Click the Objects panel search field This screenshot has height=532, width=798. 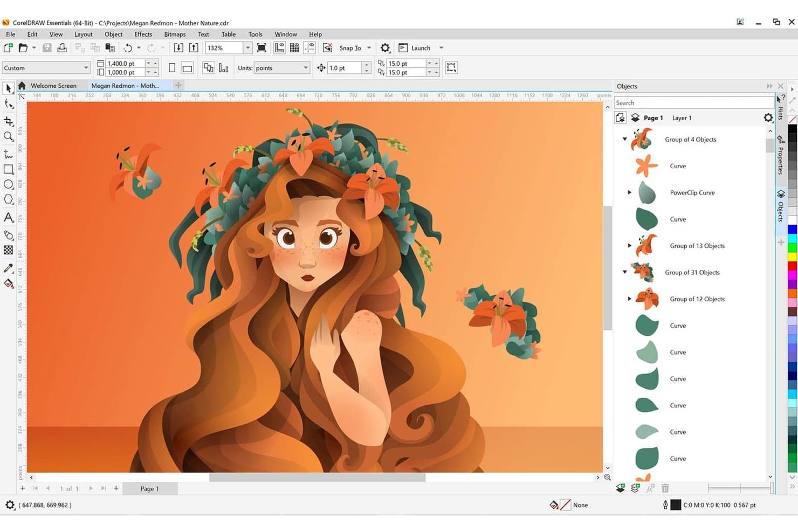tap(694, 103)
